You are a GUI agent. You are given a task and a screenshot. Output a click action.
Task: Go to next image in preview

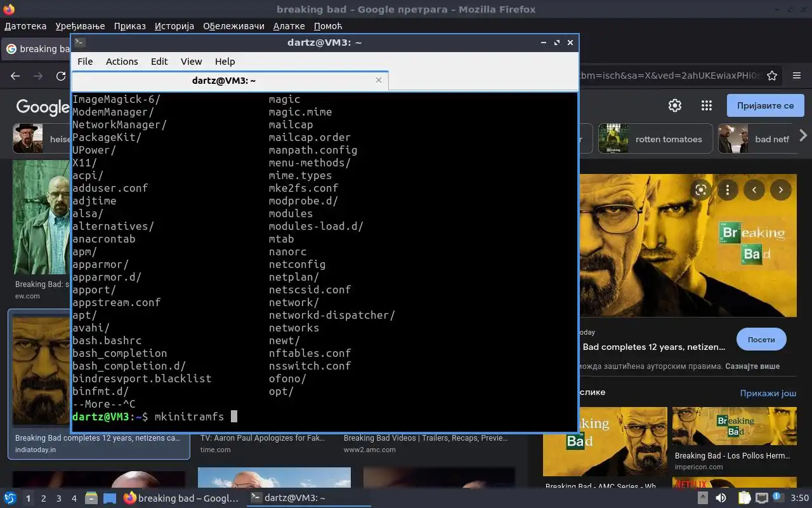(x=781, y=189)
